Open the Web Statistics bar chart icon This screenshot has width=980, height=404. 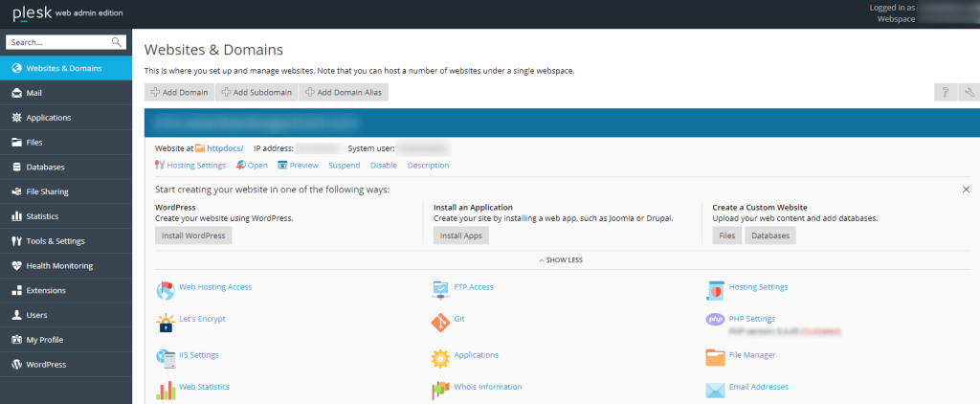(165, 391)
